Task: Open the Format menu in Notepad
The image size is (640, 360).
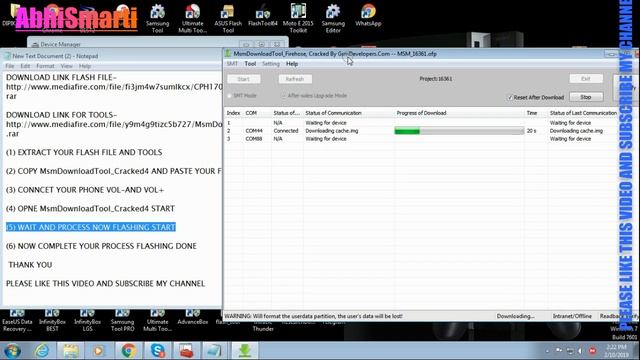Action: (45, 66)
